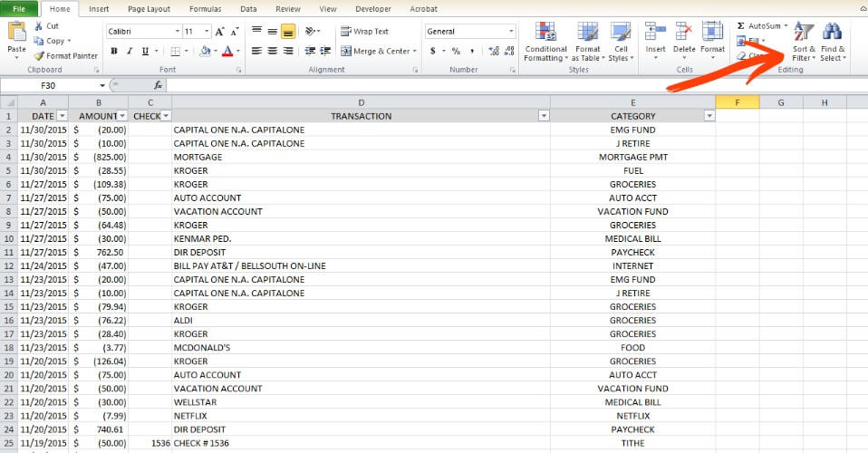
Task: Apply top vertical alignment
Action: pos(256,32)
